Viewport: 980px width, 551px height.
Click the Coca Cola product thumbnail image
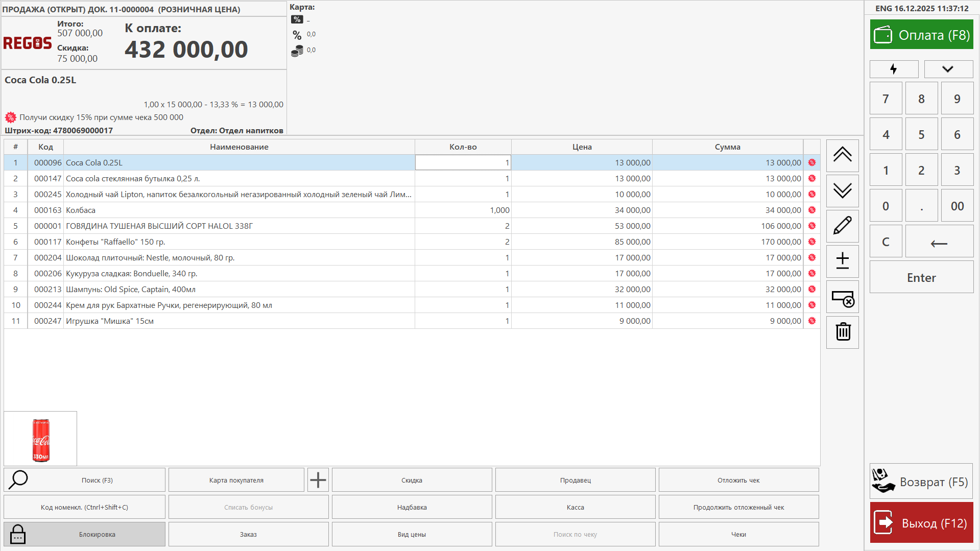tap(41, 440)
